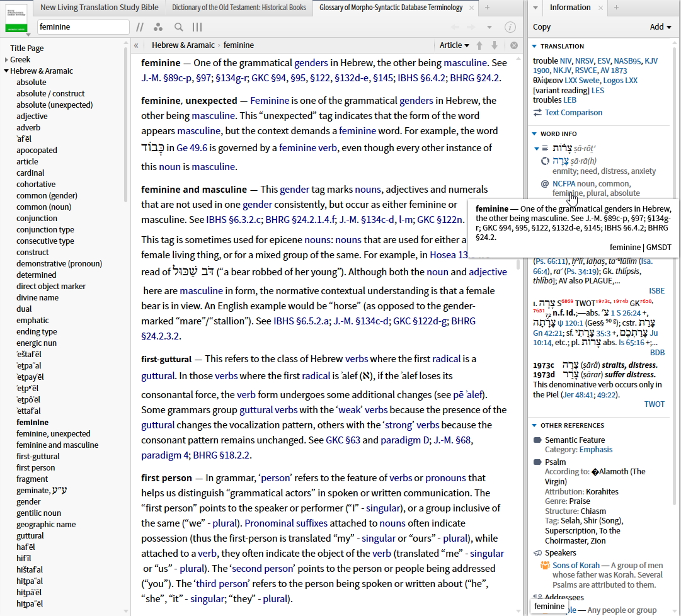Open the TWOT source link
681x616 pixels.
click(x=654, y=404)
